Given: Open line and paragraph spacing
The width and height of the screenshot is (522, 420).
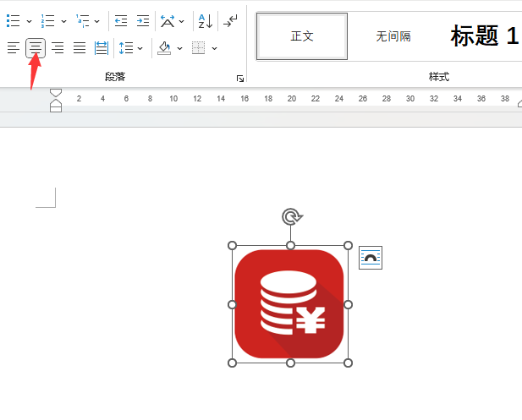Looking at the screenshot, I should [126, 48].
